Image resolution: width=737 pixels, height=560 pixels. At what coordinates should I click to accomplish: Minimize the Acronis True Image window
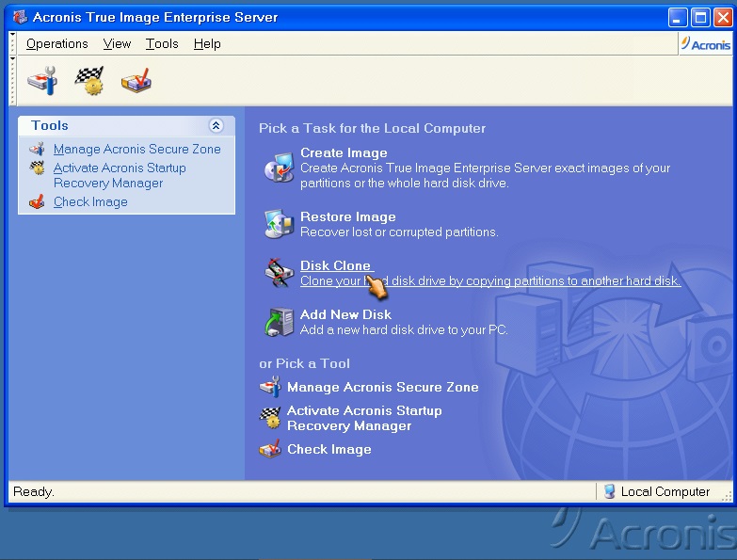[x=678, y=18]
